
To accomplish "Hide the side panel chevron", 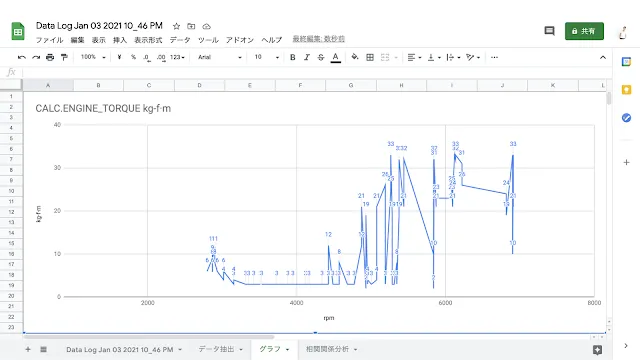I will [626, 346].
